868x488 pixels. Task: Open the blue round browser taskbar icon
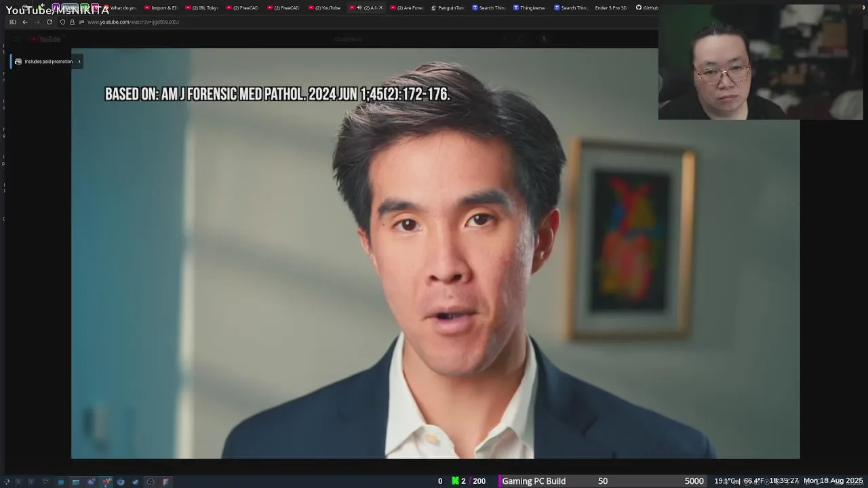point(121,481)
